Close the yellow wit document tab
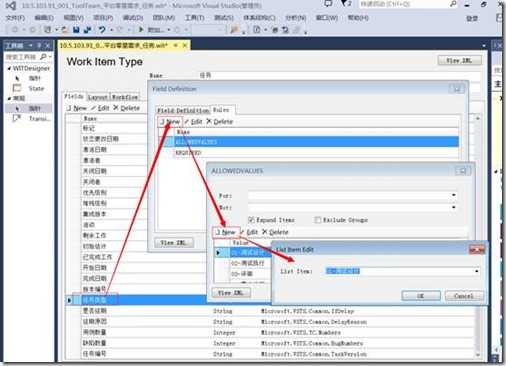Viewport: 506px width, 366px height. (x=185, y=45)
